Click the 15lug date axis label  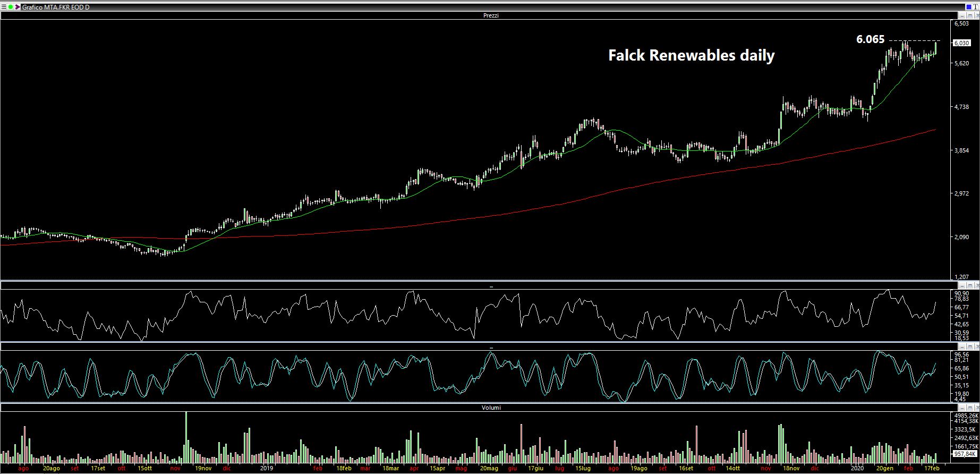(x=583, y=468)
